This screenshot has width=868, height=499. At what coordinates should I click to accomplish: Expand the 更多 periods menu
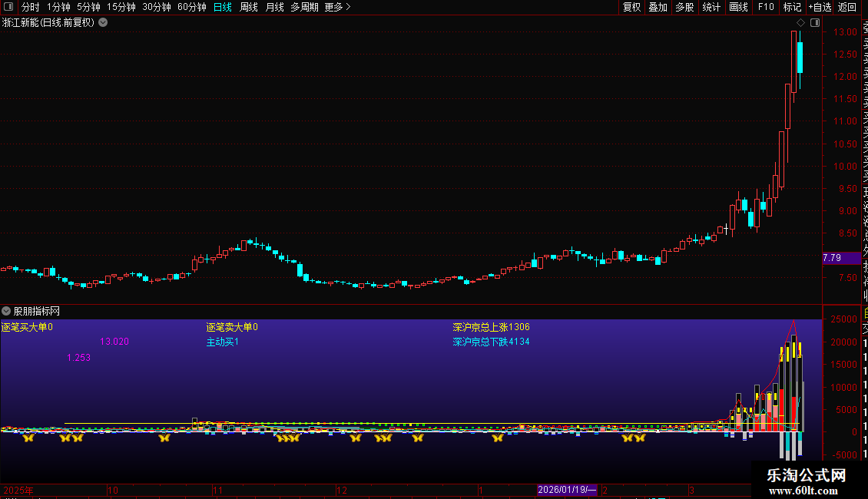tap(337, 7)
